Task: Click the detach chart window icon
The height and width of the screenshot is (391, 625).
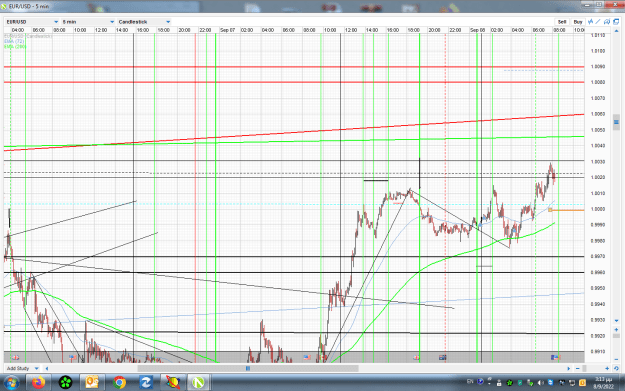Action: tap(616, 22)
